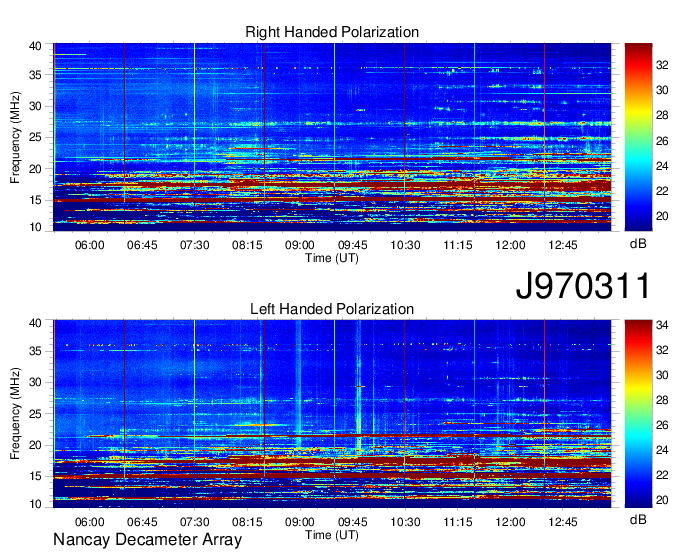Click 06:00 time tick on Left Handed plot
The height and width of the screenshot is (552, 680).
pyautogui.click(x=89, y=522)
